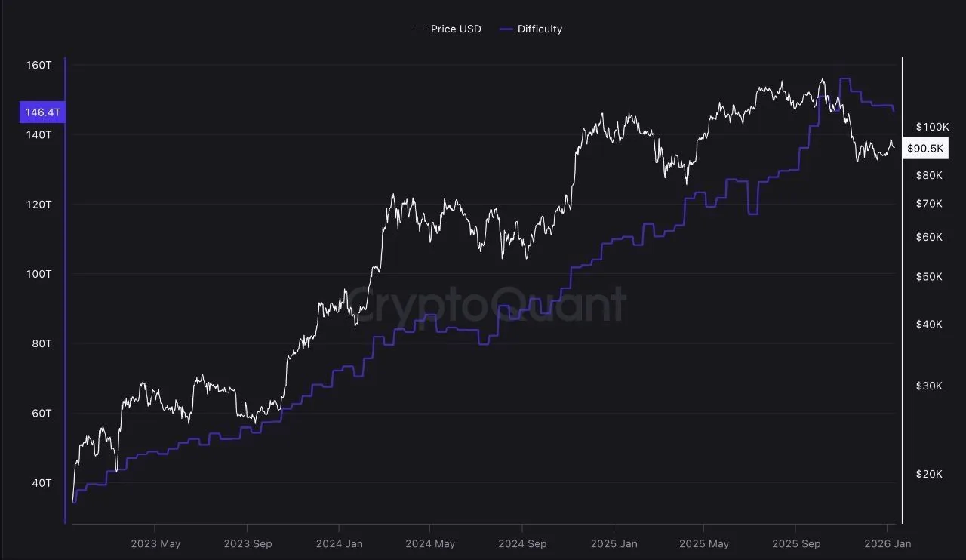Click the peak of the white price line
The image size is (966, 560).
click(x=823, y=78)
